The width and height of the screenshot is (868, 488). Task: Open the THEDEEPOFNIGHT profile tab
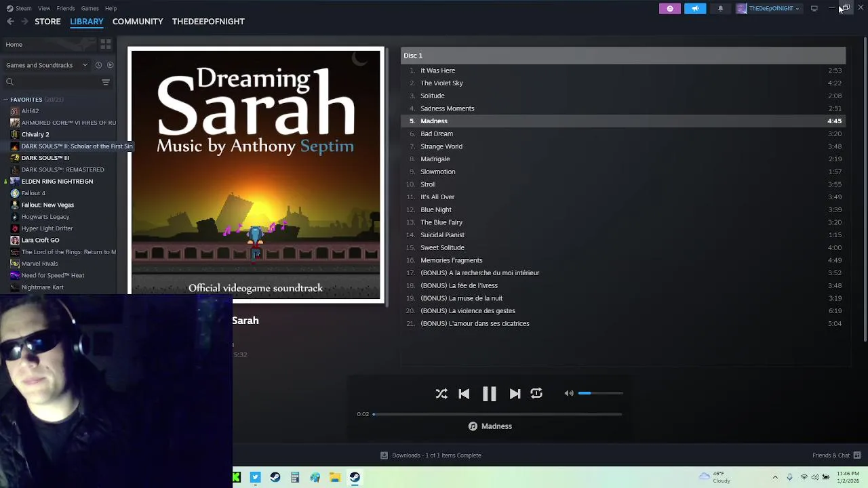[208, 22]
